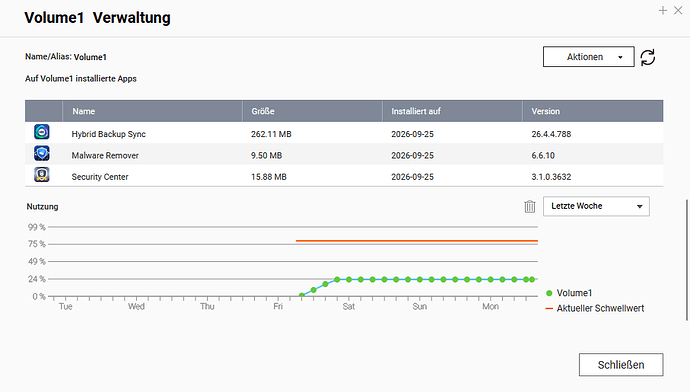
Task: Click the window's vertical scrollbar
Action: (686, 260)
